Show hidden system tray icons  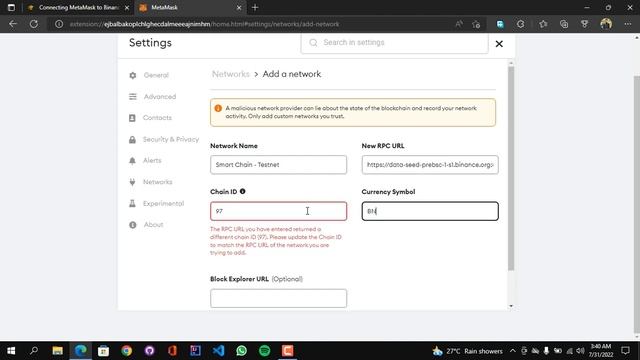tap(512, 351)
